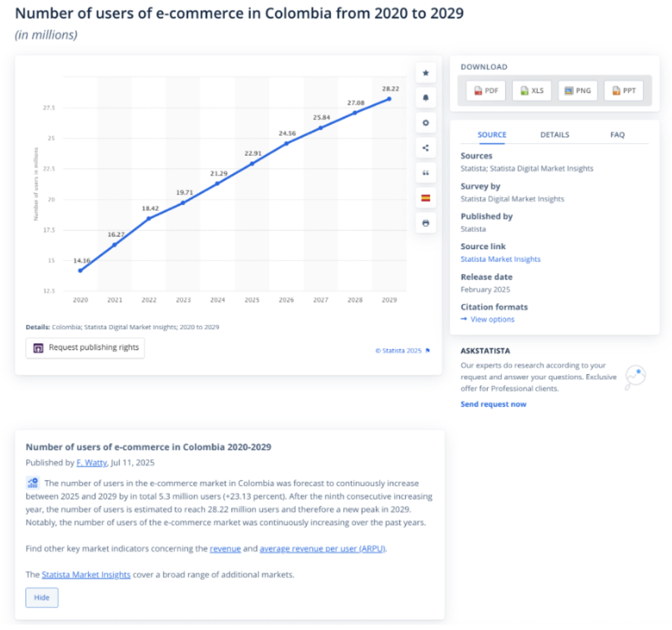672x630 pixels.
Task: Click Request publishing rights button
Action: [x=85, y=348]
